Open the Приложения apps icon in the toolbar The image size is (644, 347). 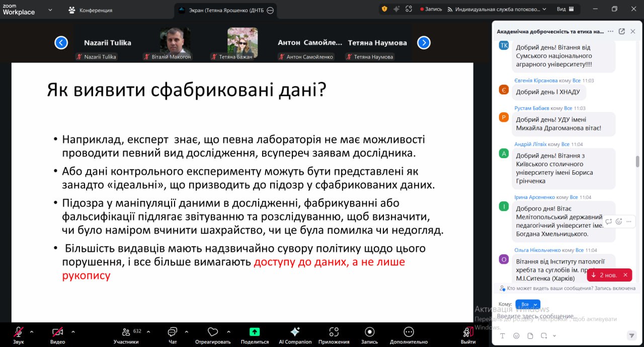pyautogui.click(x=334, y=332)
